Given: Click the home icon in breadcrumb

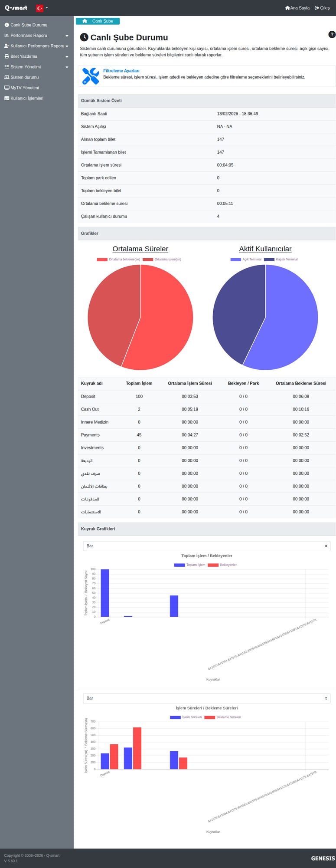Looking at the screenshot, I should click(x=85, y=21).
